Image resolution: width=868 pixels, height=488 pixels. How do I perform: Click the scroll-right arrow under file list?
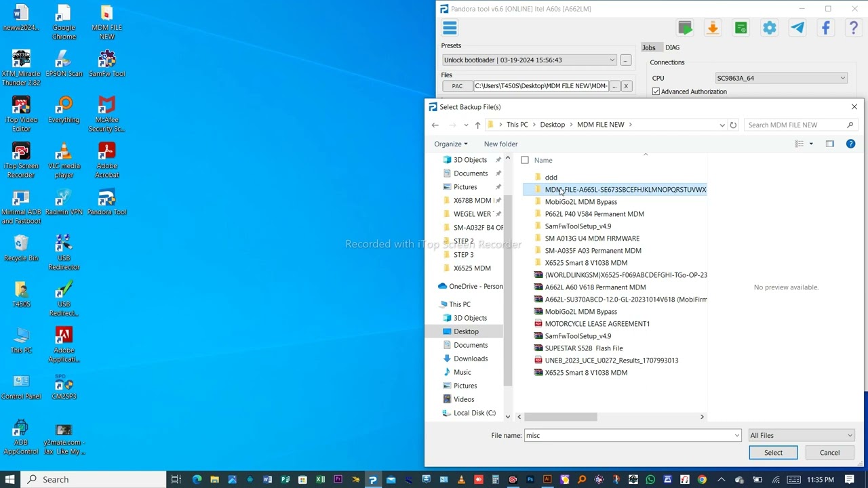[702, 417]
